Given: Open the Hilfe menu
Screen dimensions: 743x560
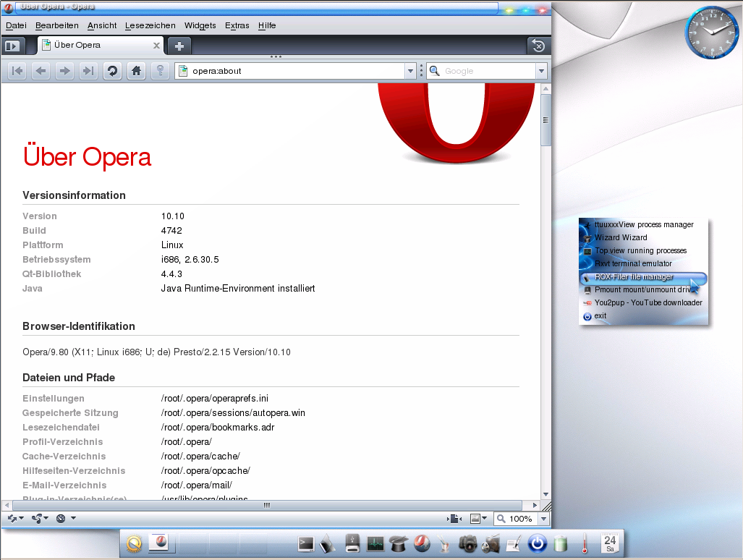Looking at the screenshot, I should tap(267, 25).
